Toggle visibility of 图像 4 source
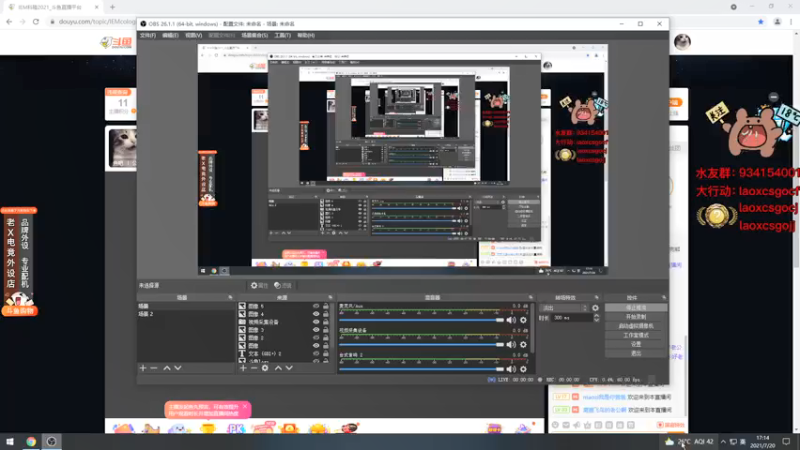The width and height of the screenshot is (800, 450). tap(316, 314)
